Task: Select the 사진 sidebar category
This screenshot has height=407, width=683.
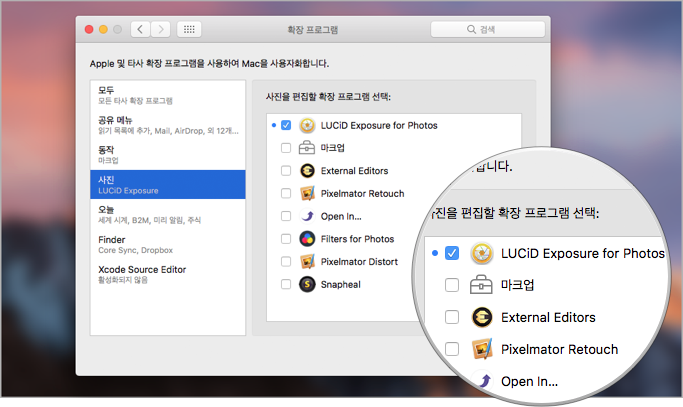Action: pyautogui.click(x=168, y=184)
